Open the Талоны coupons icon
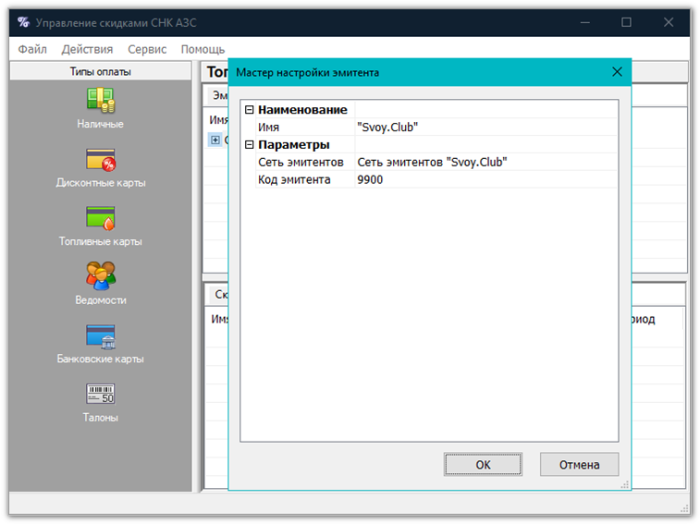 100,394
